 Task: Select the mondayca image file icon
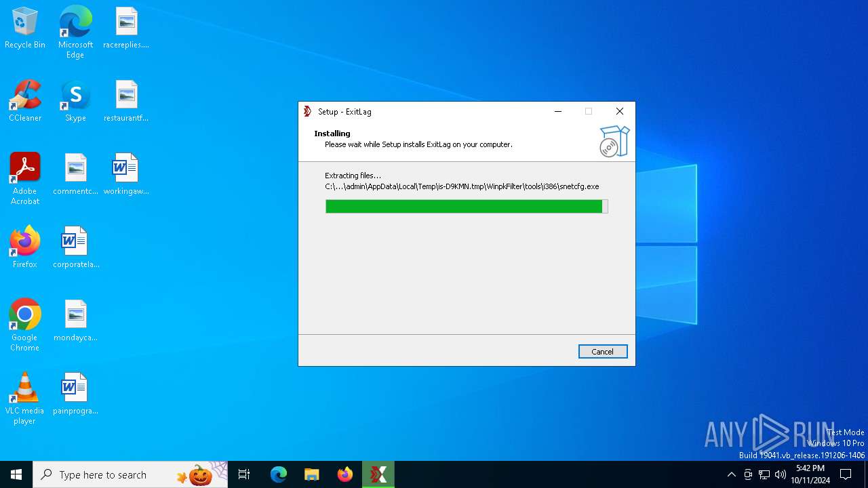[75, 321]
